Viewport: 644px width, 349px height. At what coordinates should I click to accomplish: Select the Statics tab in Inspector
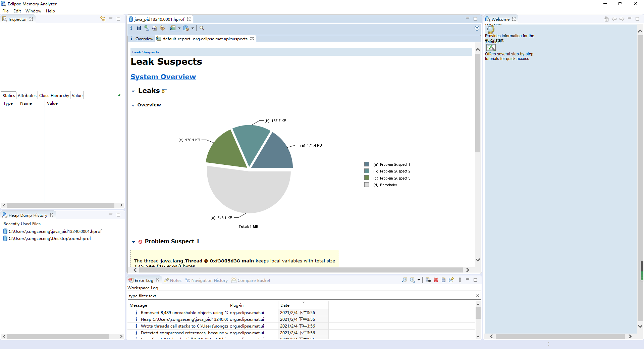(x=9, y=95)
